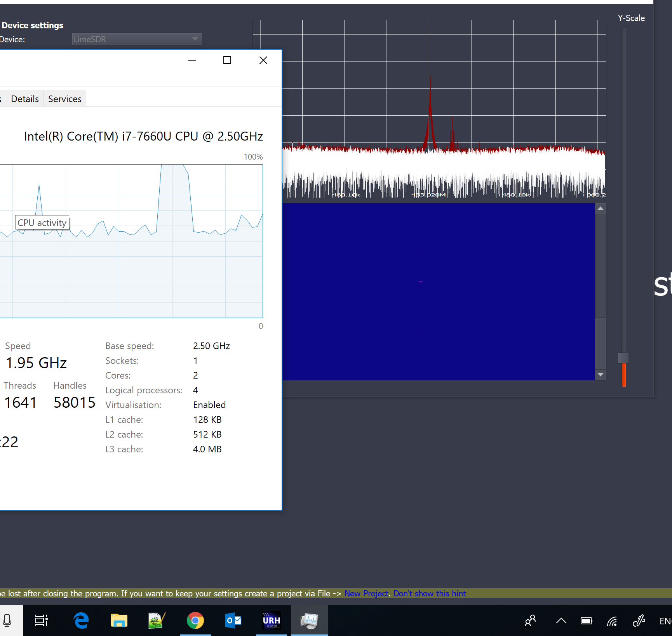This screenshot has width=672, height=636.
Task: Open Windows Ink Workspace from tray
Action: [x=639, y=620]
